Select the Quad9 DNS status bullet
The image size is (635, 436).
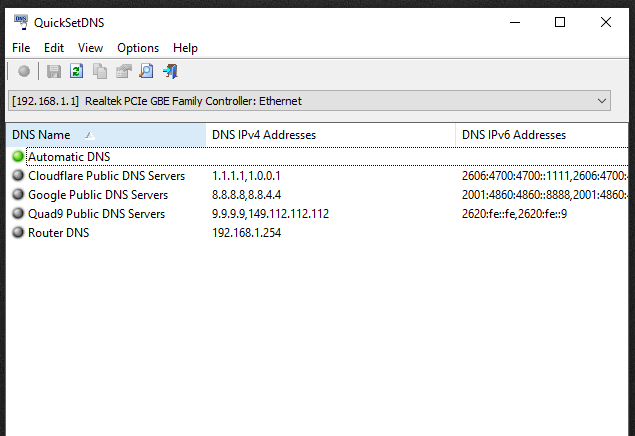(x=18, y=214)
